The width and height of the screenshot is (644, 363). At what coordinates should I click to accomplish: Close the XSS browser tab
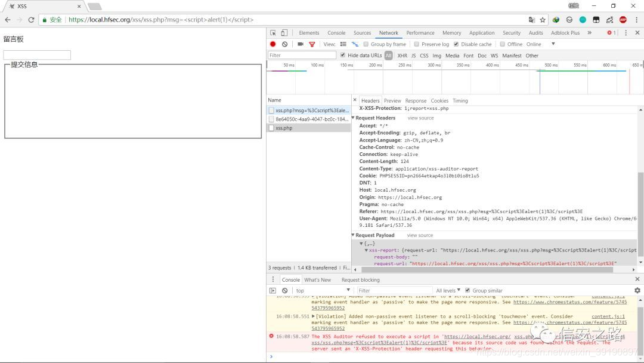pyautogui.click(x=79, y=6)
